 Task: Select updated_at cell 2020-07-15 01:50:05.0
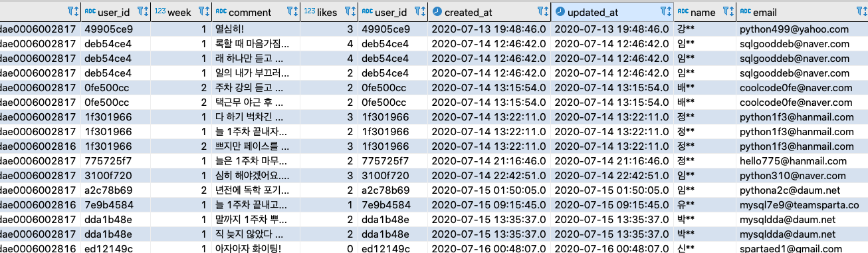611,190
